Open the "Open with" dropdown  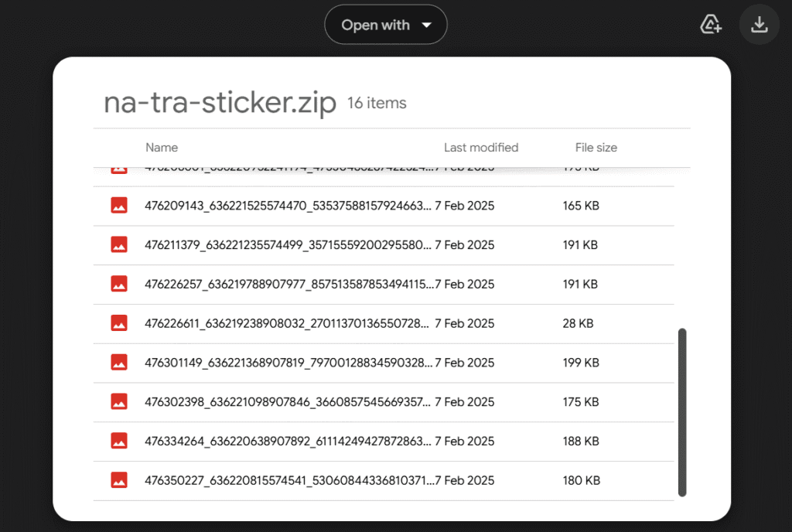(x=386, y=25)
